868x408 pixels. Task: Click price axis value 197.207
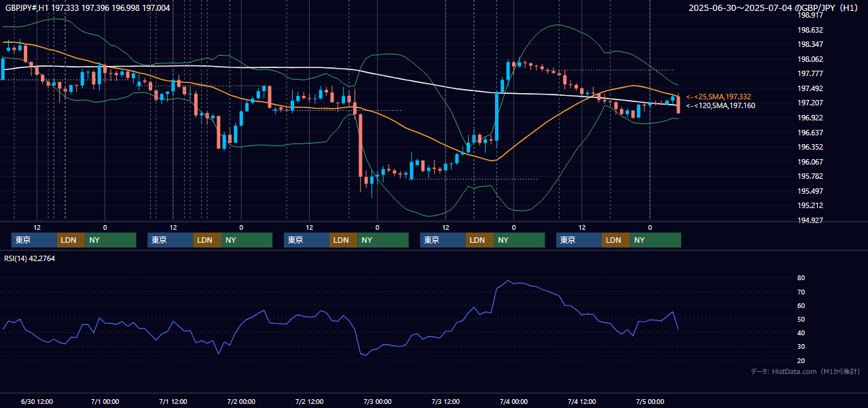(810, 103)
